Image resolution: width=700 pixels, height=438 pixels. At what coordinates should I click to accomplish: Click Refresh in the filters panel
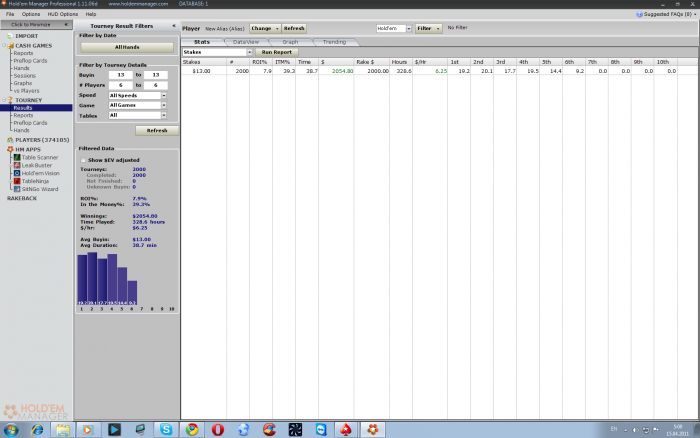(x=157, y=130)
